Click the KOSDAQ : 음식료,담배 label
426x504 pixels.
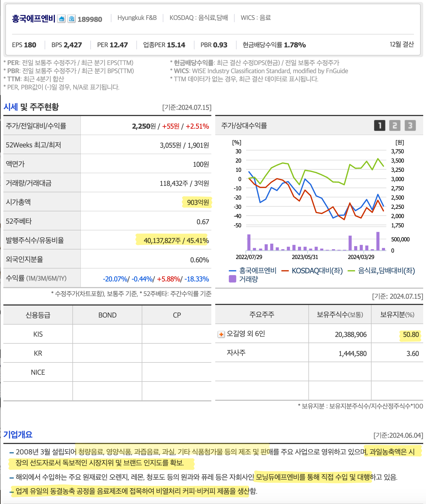coord(199,18)
